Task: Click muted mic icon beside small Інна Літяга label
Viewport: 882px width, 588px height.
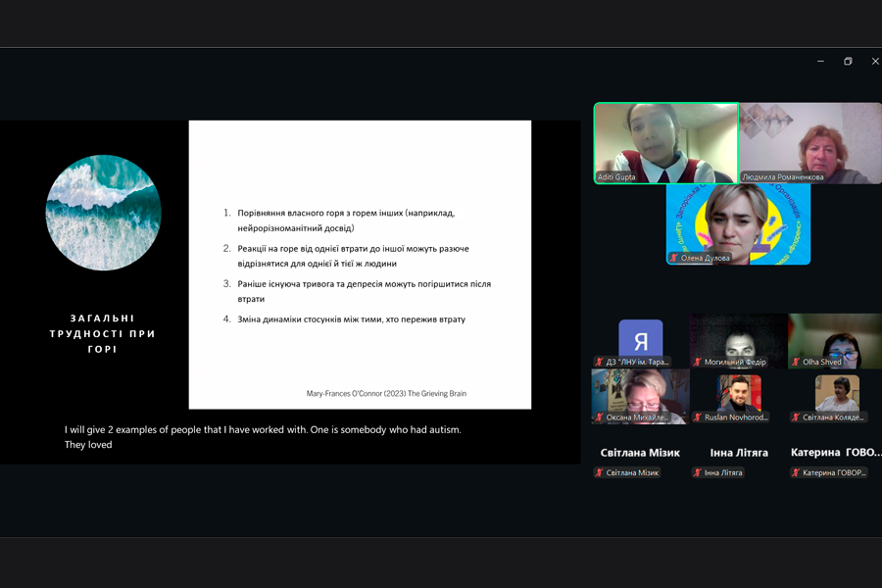Action: coord(698,472)
